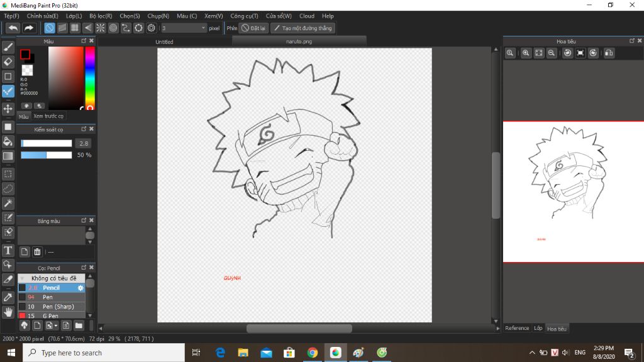Collapse the Không có tiêu đề brush group
Viewport: 644px width, 362px height.
(22, 278)
